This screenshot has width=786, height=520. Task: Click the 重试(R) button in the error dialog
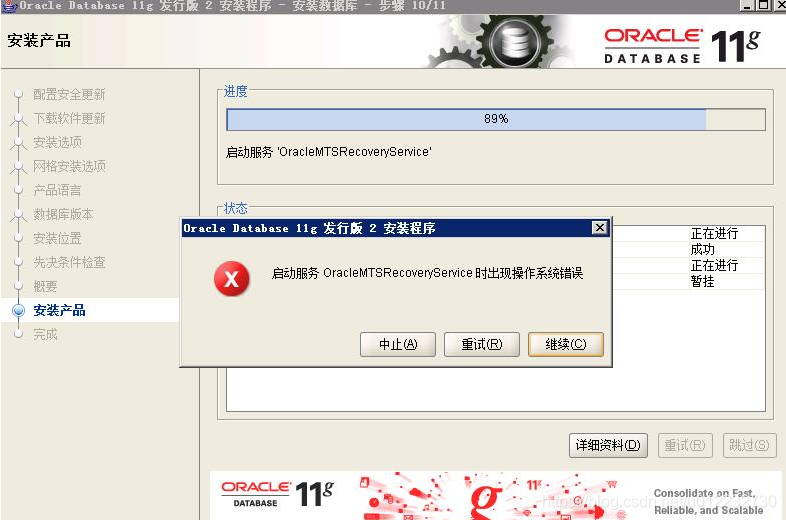click(x=481, y=344)
